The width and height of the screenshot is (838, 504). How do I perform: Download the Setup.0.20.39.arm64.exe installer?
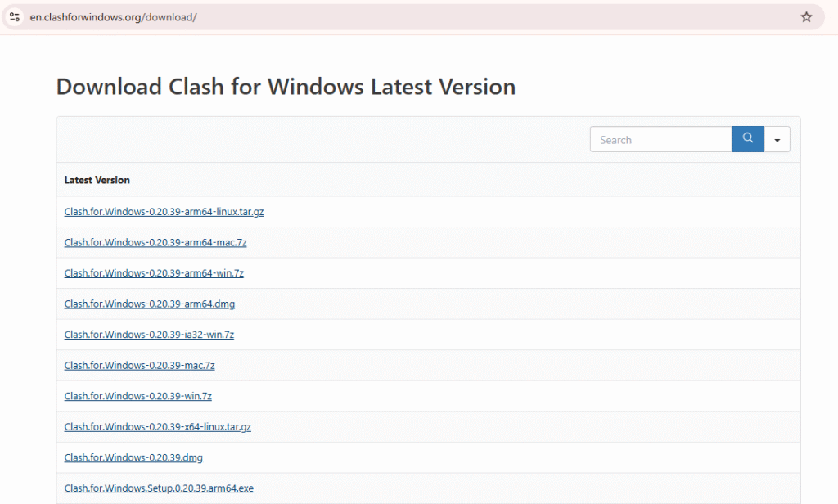point(159,488)
